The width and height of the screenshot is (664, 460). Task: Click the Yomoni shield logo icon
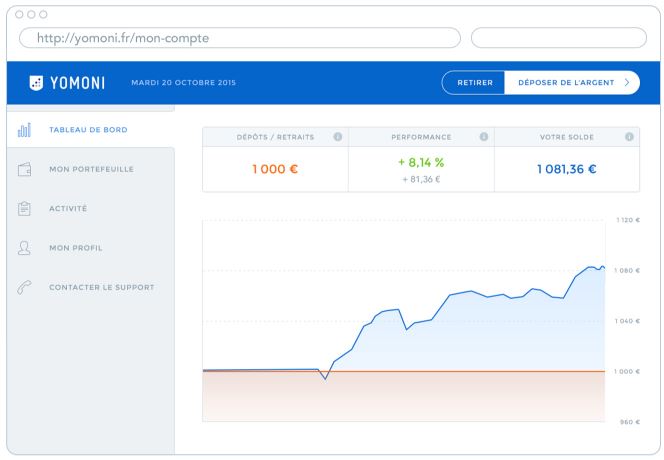coord(36,83)
